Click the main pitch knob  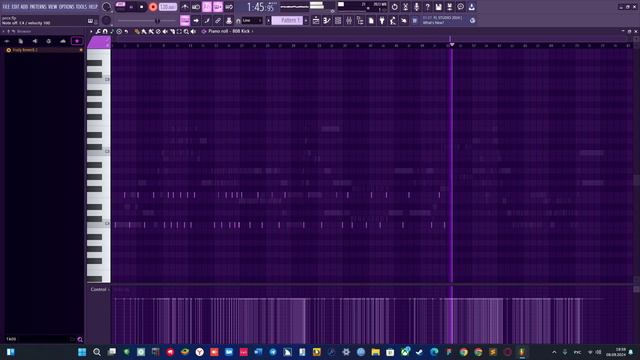(x=106, y=20)
